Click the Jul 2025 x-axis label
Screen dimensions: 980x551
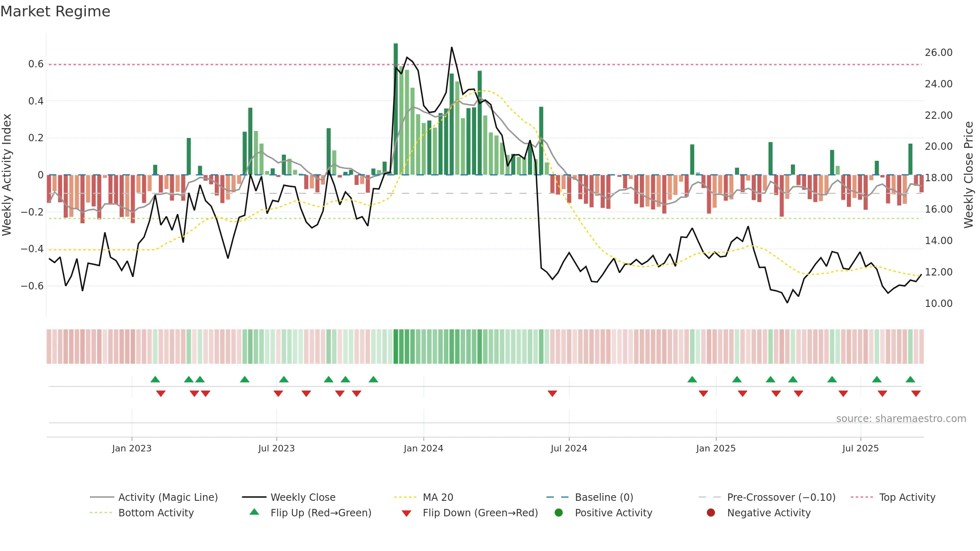point(860,448)
